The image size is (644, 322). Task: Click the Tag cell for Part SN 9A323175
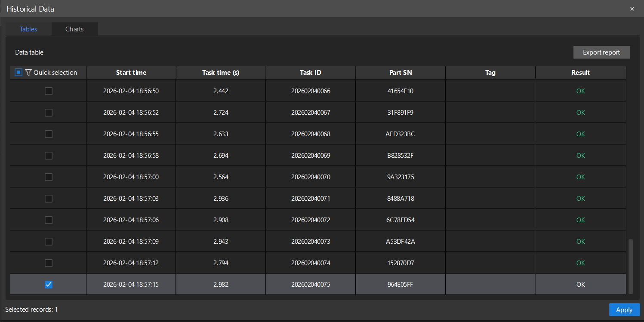click(x=490, y=177)
